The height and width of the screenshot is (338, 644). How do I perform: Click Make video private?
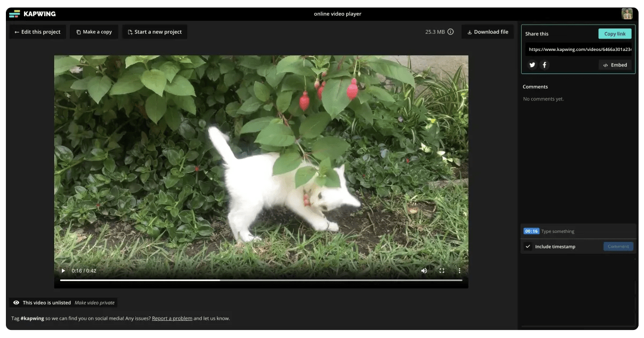(95, 302)
